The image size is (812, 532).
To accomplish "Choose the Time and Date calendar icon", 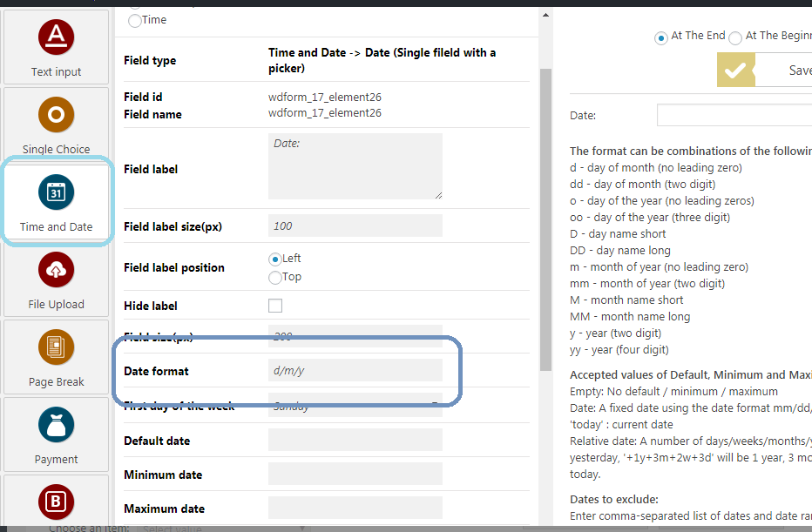I will pos(56,192).
